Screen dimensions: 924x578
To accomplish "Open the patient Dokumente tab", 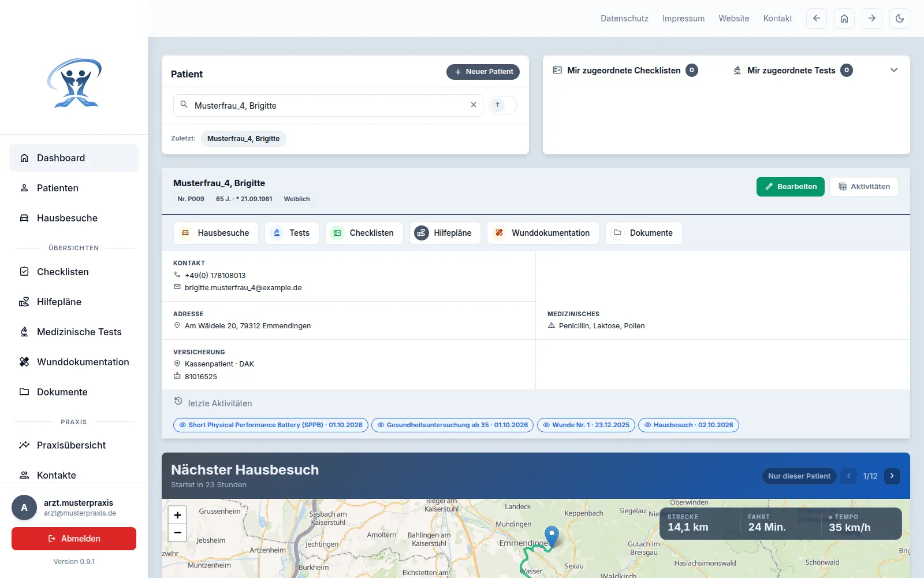I will point(644,233).
